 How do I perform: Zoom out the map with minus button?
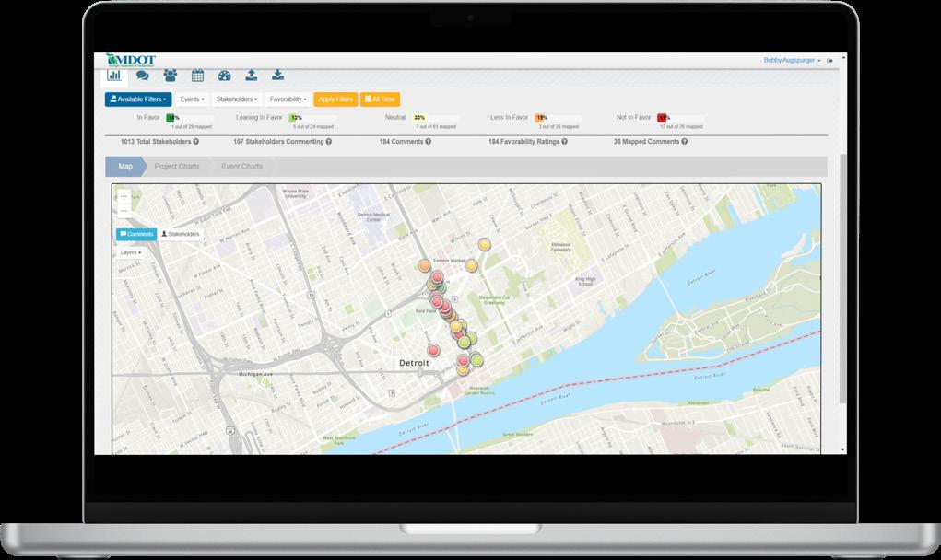point(124,211)
